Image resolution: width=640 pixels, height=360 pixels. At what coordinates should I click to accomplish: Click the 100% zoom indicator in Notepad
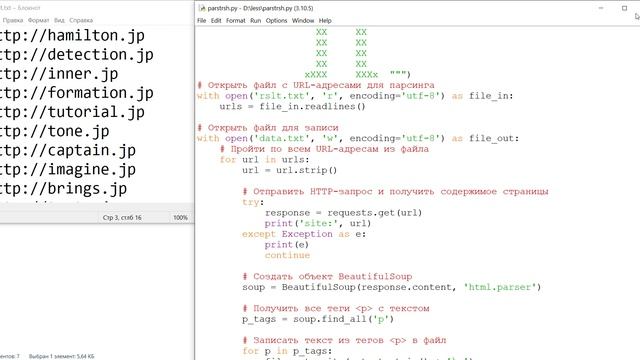click(x=180, y=218)
